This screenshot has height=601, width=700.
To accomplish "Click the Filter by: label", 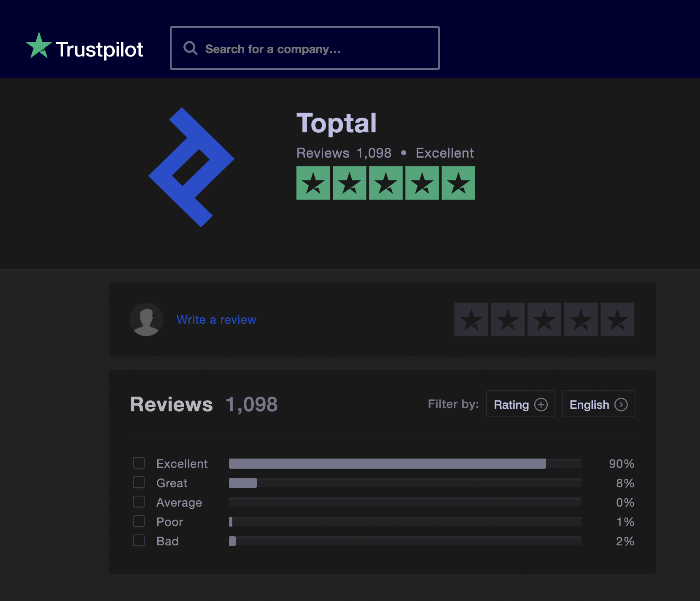I will 453,404.
